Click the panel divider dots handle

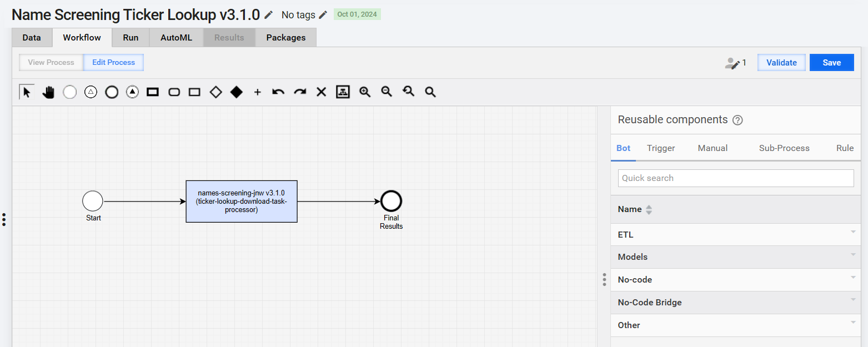tap(604, 279)
